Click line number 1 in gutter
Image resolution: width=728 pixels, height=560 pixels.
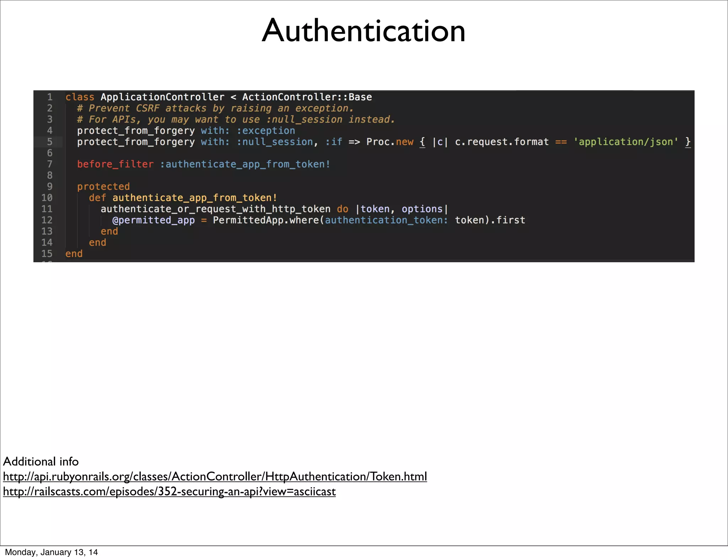(x=50, y=97)
